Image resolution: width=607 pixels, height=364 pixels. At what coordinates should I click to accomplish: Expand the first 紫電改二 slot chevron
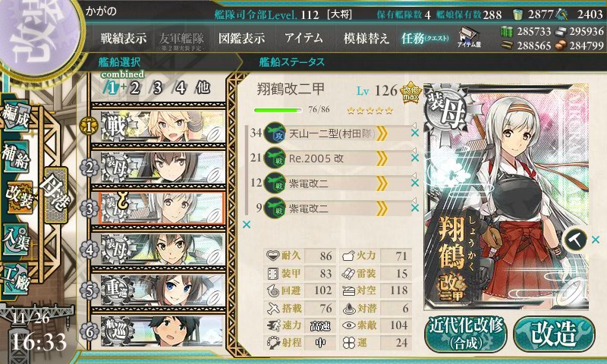click(x=382, y=184)
